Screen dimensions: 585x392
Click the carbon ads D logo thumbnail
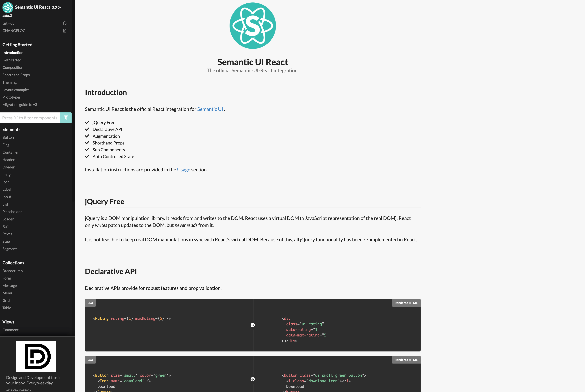pyautogui.click(x=36, y=356)
